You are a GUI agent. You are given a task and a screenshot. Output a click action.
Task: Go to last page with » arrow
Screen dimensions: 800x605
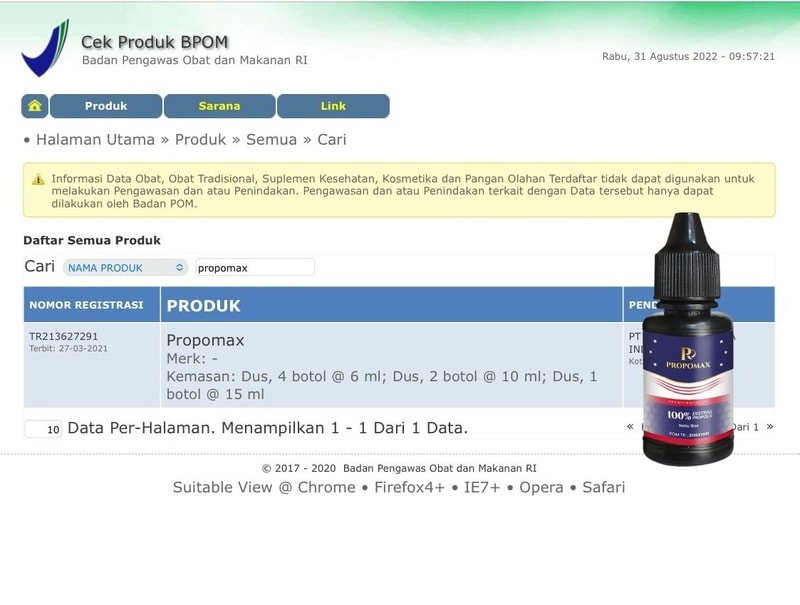click(769, 426)
